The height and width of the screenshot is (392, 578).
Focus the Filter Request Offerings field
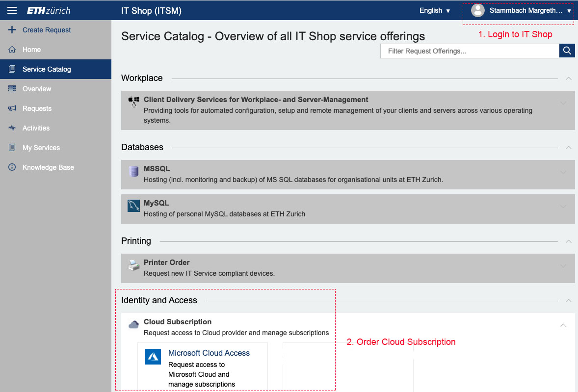[x=470, y=51]
